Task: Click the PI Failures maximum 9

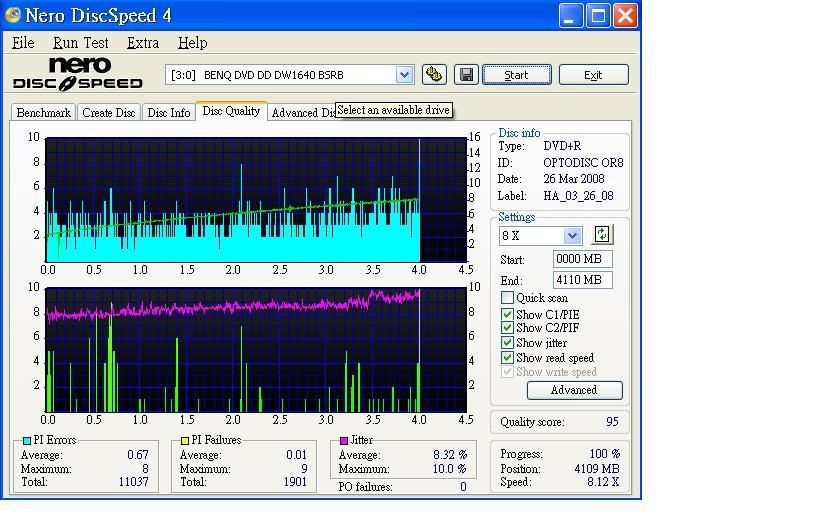Action: (x=304, y=469)
